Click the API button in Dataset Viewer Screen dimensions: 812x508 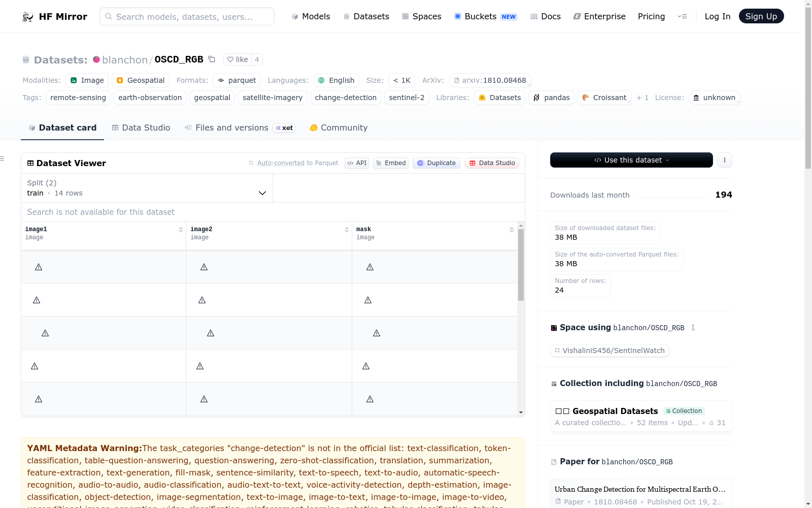click(357, 163)
